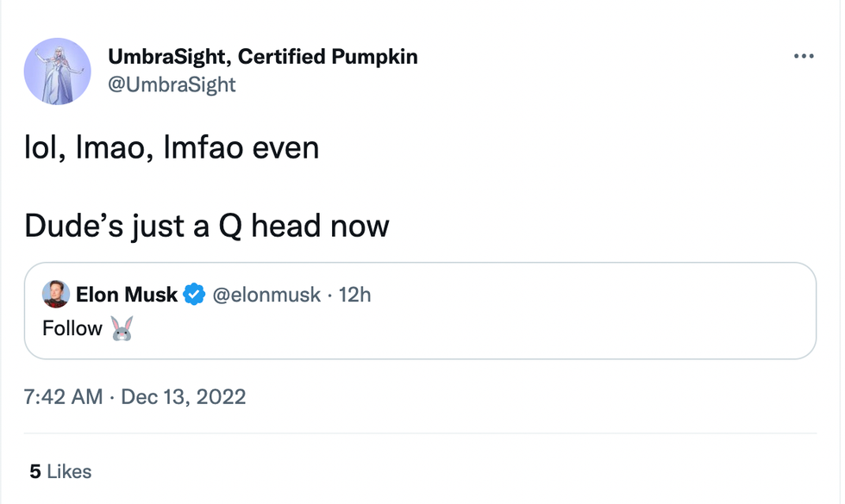Click Elon Musk's small avatar in quote
Viewport: 845px width, 504px height.
tap(56, 295)
